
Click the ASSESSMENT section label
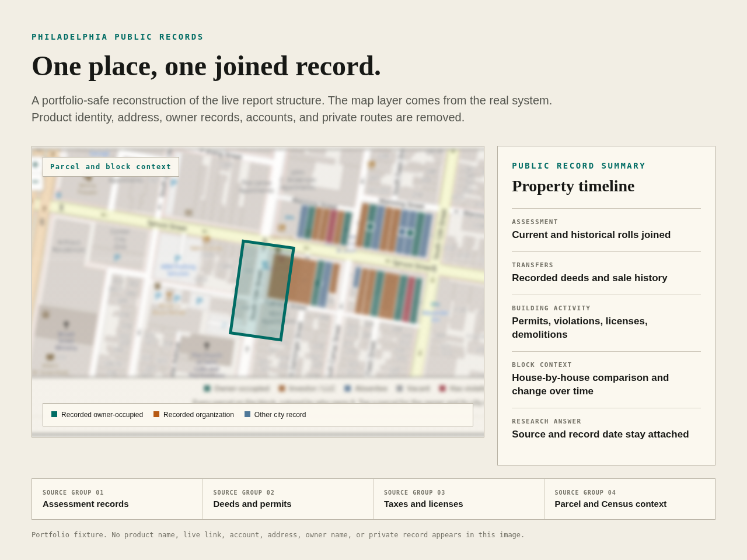pyautogui.click(x=535, y=222)
